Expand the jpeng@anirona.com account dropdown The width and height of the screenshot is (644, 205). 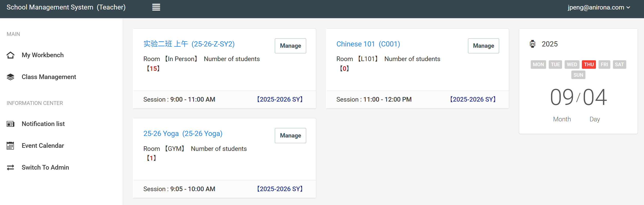599,7
